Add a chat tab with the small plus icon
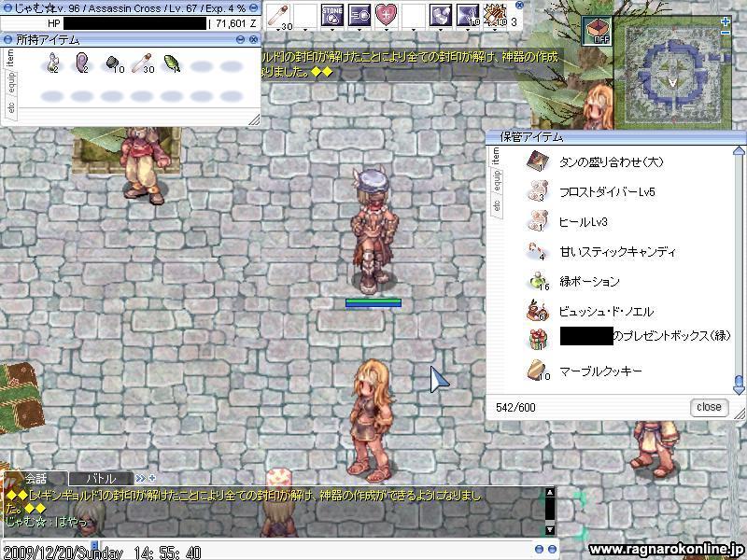This screenshot has width=747, height=560. (x=152, y=478)
